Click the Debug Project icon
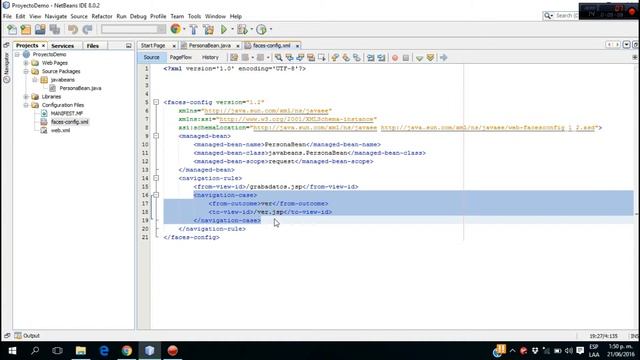Image resolution: width=640 pixels, height=360 pixels. (x=242, y=29)
